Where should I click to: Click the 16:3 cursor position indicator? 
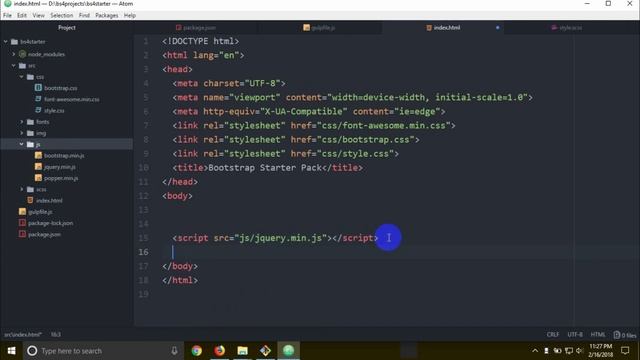click(x=56, y=335)
